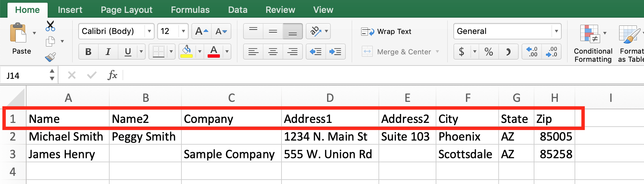Toggle Bold formatting

click(88, 52)
